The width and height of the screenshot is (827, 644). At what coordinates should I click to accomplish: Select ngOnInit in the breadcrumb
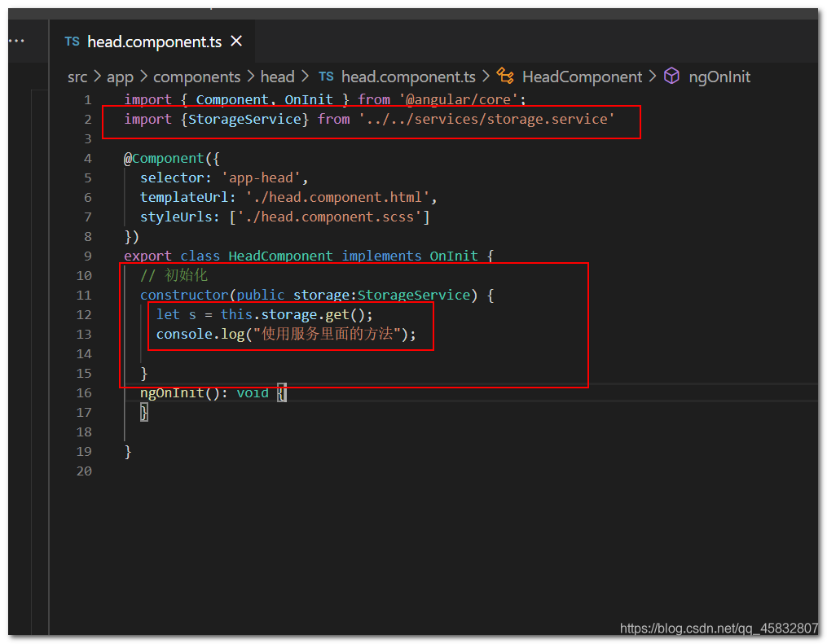(719, 77)
